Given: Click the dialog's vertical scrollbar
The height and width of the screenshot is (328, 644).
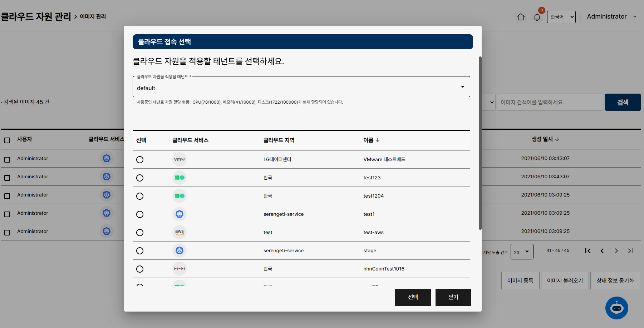Looking at the screenshot, I should [x=480, y=143].
